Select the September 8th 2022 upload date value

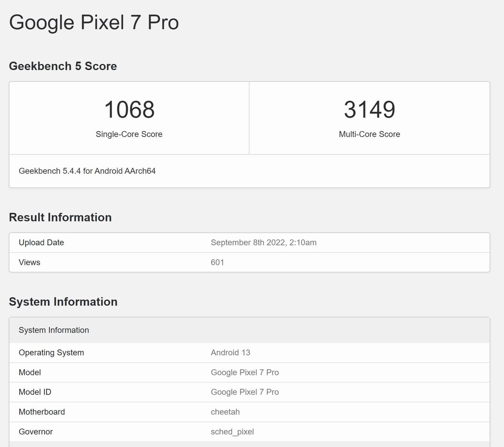263,243
